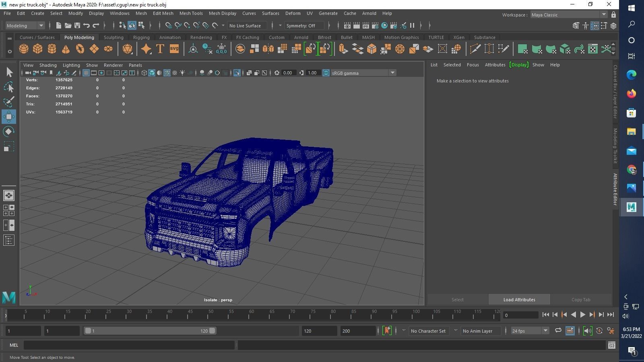The width and height of the screenshot is (644, 362).
Task: Play the animation forwards
Action: point(582,315)
